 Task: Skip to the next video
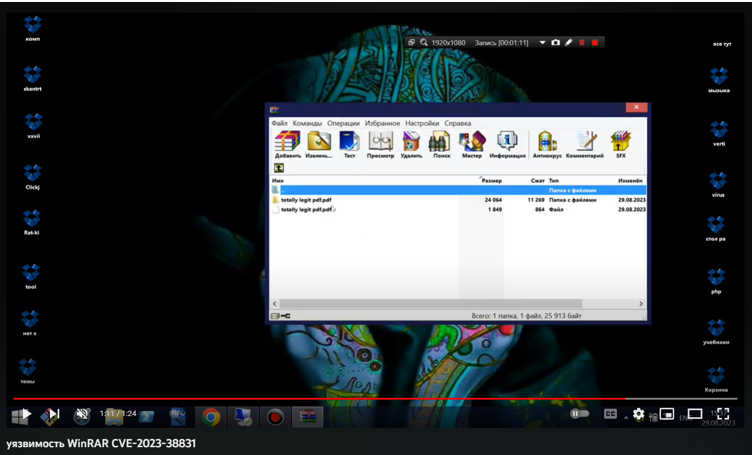(53, 415)
